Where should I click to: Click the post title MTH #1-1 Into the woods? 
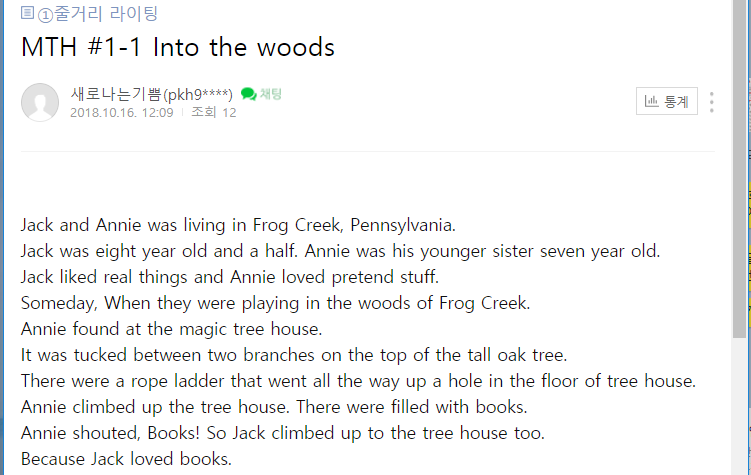(178, 47)
